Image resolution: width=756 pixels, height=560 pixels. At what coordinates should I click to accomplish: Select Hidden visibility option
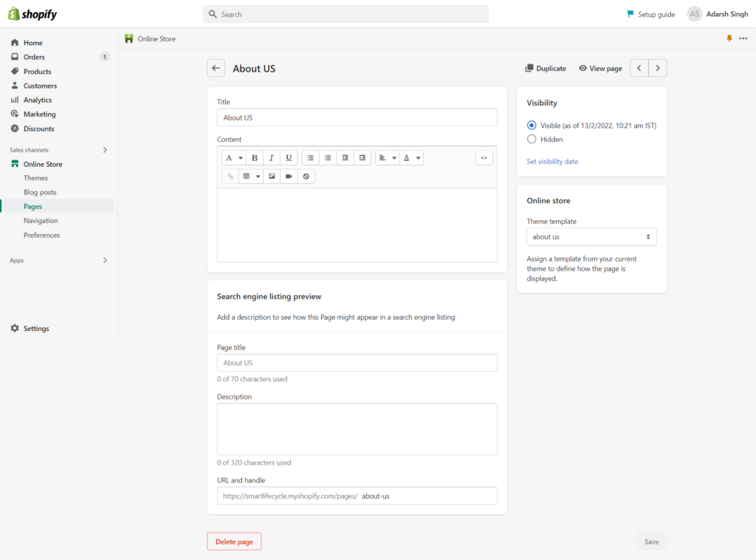pos(532,140)
